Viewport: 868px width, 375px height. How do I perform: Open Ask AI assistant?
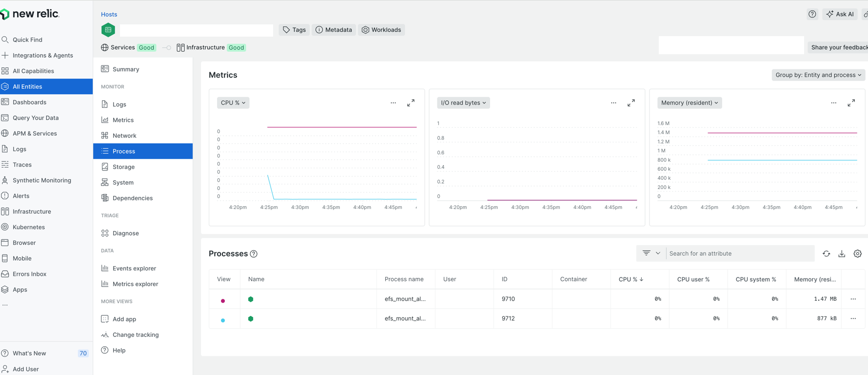tap(840, 14)
